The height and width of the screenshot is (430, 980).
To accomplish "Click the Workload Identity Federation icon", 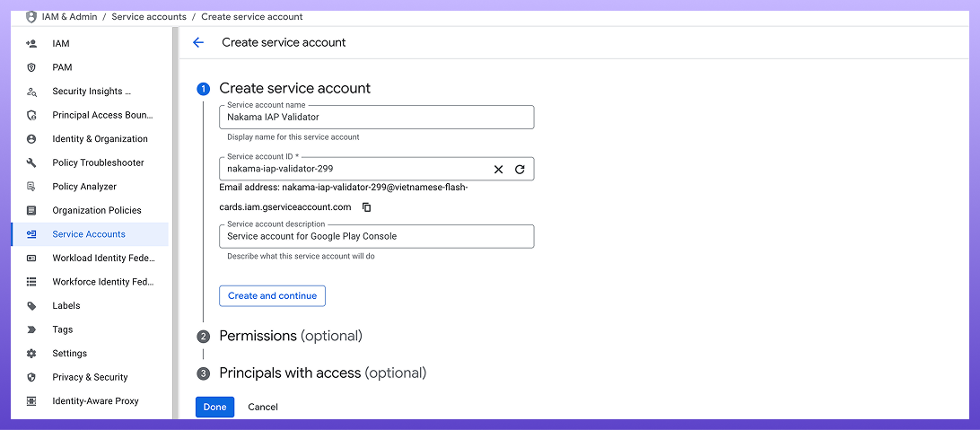I will pos(31,259).
